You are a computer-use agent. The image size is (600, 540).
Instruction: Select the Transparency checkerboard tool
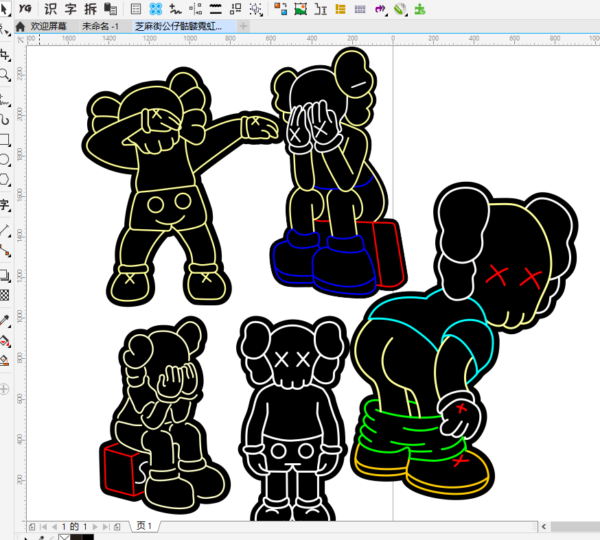(x=5, y=295)
